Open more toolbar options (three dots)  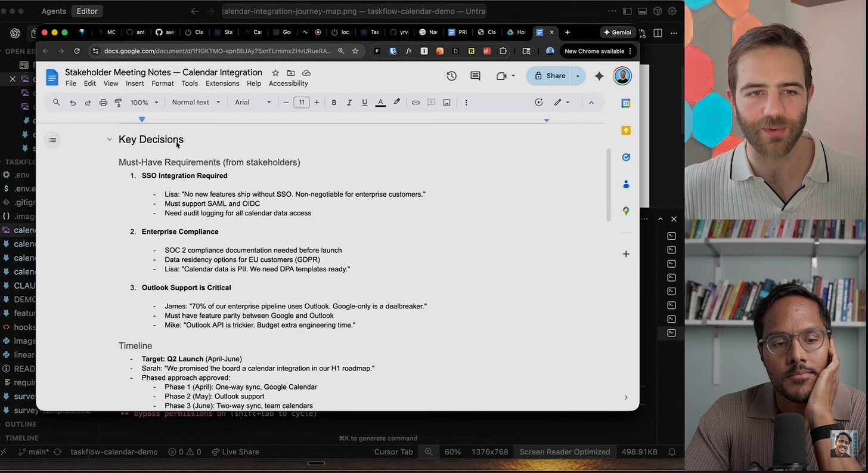(466, 103)
